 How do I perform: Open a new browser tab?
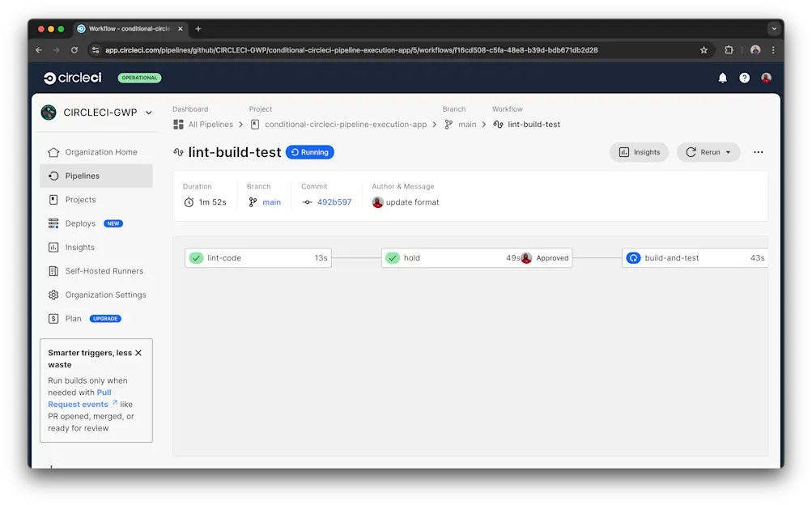point(198,29)
